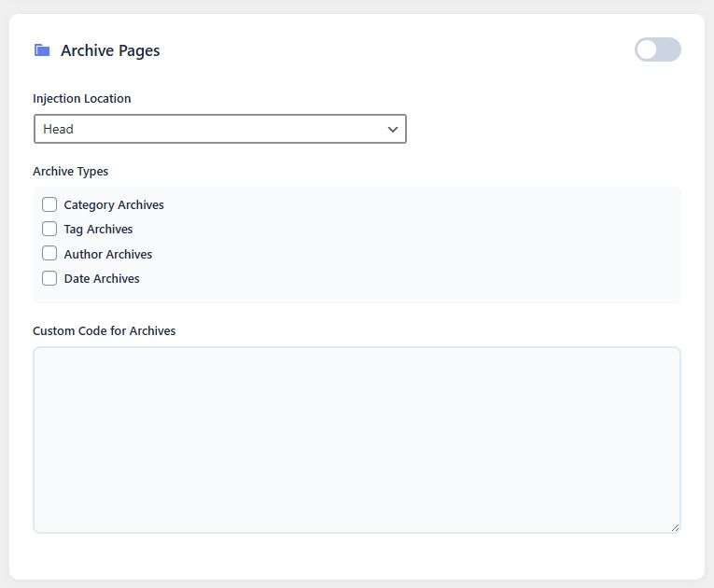Image resolution: width=714 pixels, height=588 pixels.
Task: Click the textarea resize handle corner
Action: tap(675, 527)
